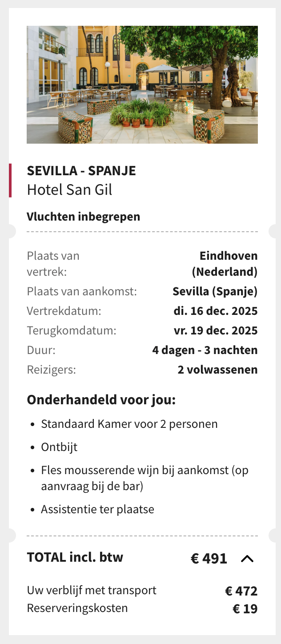Click the Assistentie ter plaatse item
Image resolution: width=281 pixels, height=644 pixels.
(97, 509)
